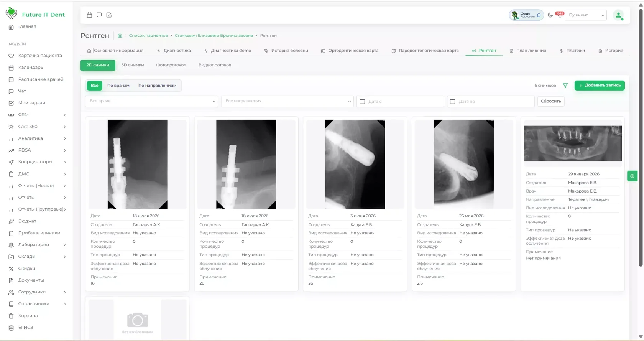Open the Диагностика demo tab

pos(228,51)
